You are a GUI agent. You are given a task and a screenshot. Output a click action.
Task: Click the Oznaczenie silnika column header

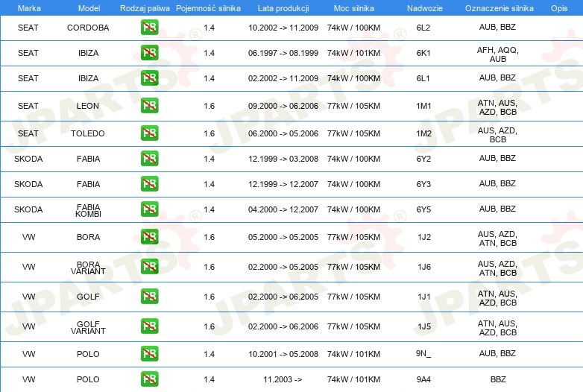(500, 8)
